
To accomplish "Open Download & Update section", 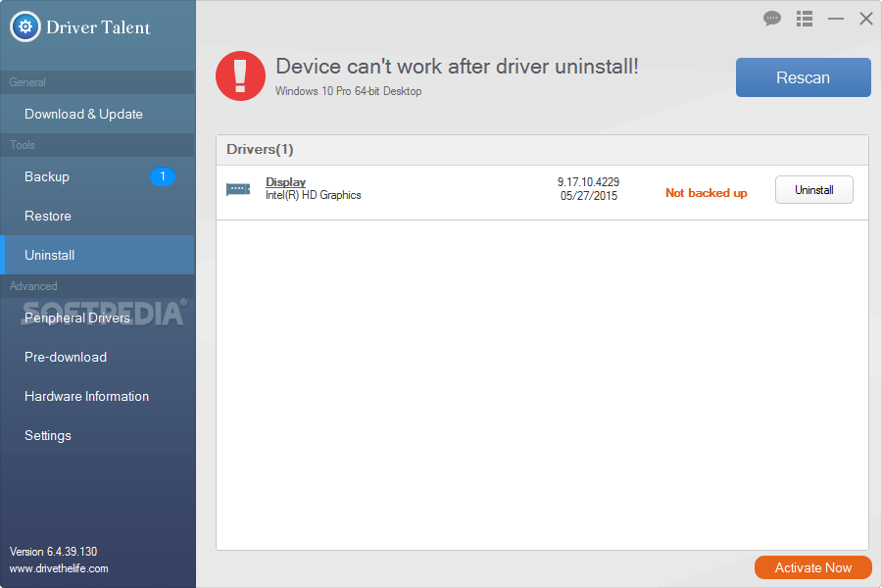I will (x=98, y=114).
